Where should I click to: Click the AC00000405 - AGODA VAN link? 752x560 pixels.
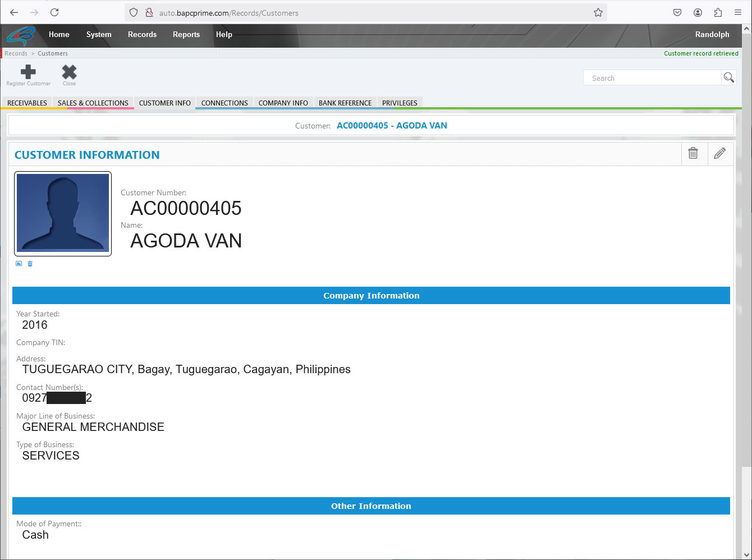pos(392,126)
